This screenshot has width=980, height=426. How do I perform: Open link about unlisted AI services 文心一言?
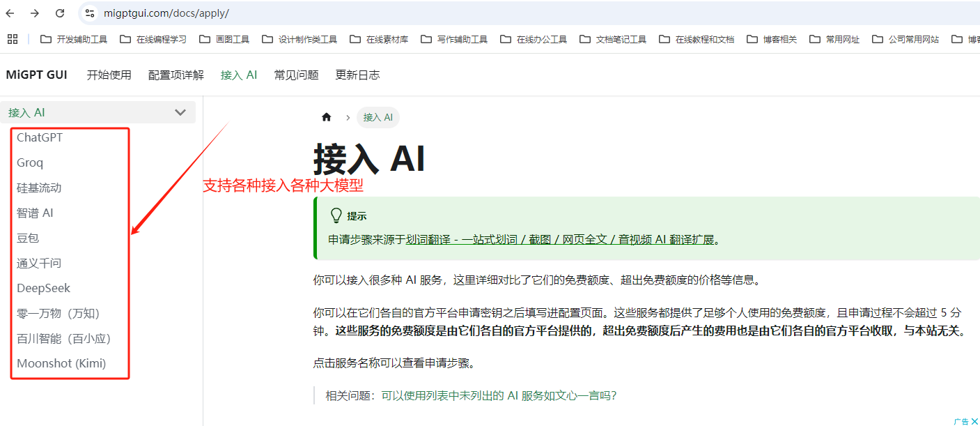(499, 395)
